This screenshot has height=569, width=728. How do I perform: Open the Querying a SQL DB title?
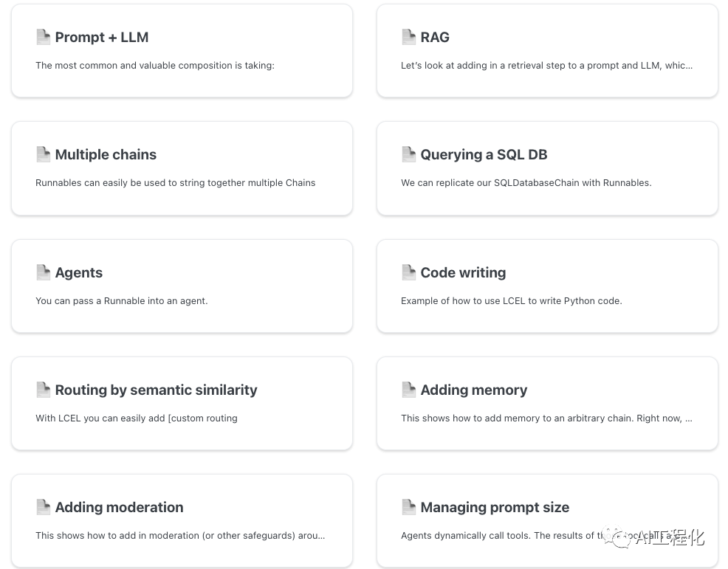[x=484, y=154]
